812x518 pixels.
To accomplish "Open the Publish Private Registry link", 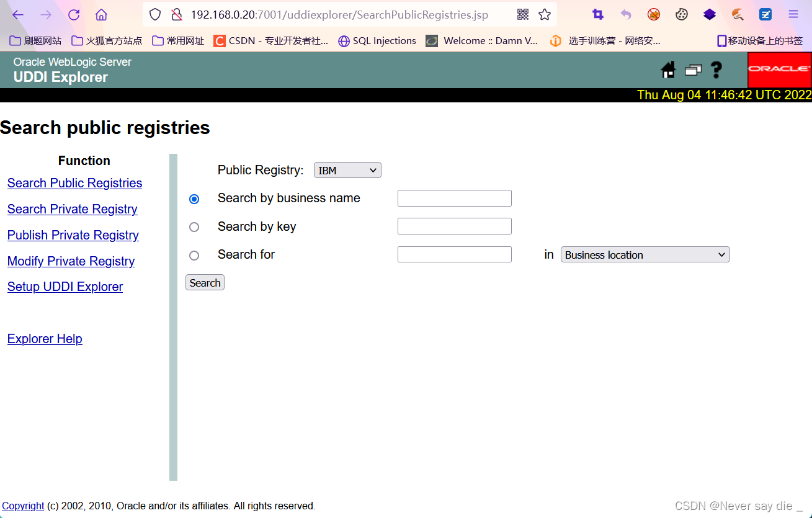I will (x=73, y=235).
